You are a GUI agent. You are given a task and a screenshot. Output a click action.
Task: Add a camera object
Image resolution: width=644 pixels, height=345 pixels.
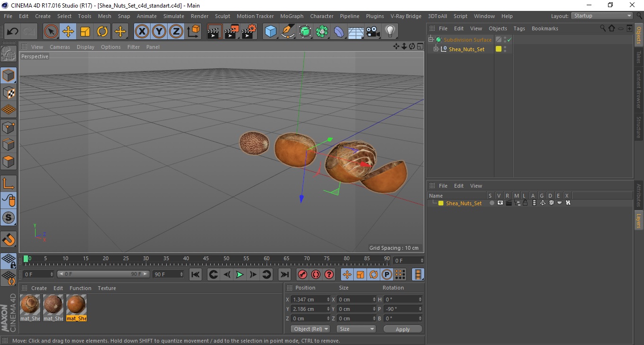click(x=373, y=32)
